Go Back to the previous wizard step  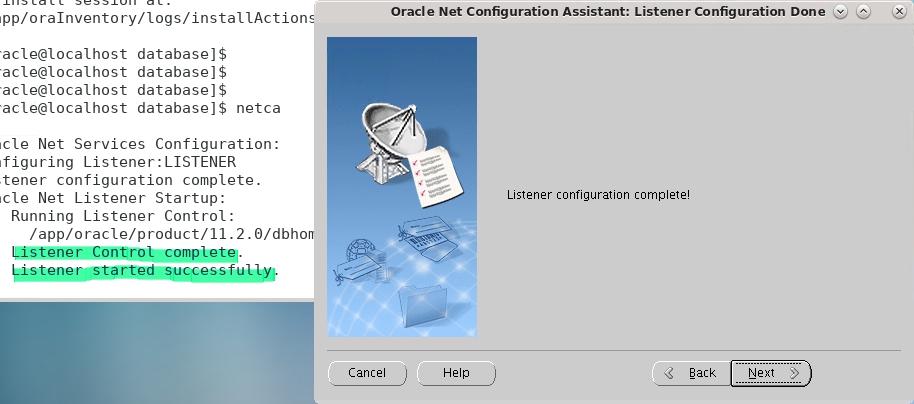(691, 373)
